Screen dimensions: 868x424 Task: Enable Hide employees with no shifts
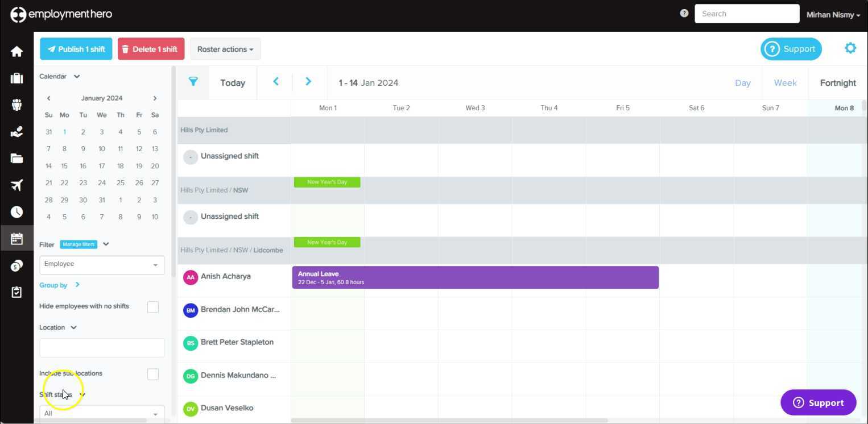tap(153, 307)
